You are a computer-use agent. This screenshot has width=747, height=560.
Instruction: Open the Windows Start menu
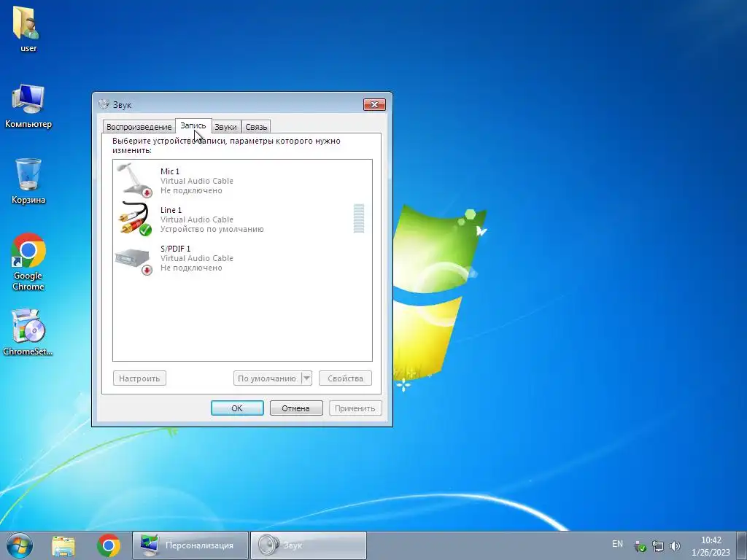click(20, 545)
